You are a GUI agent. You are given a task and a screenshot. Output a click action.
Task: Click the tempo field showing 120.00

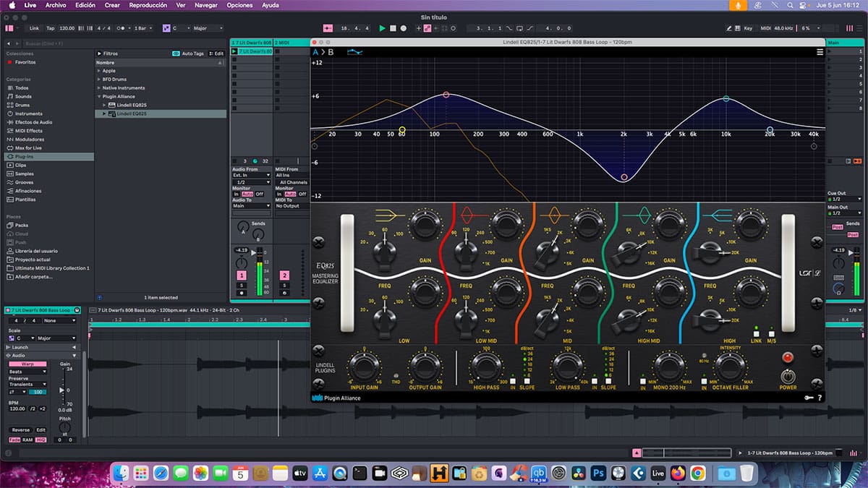tap(67, 28)
